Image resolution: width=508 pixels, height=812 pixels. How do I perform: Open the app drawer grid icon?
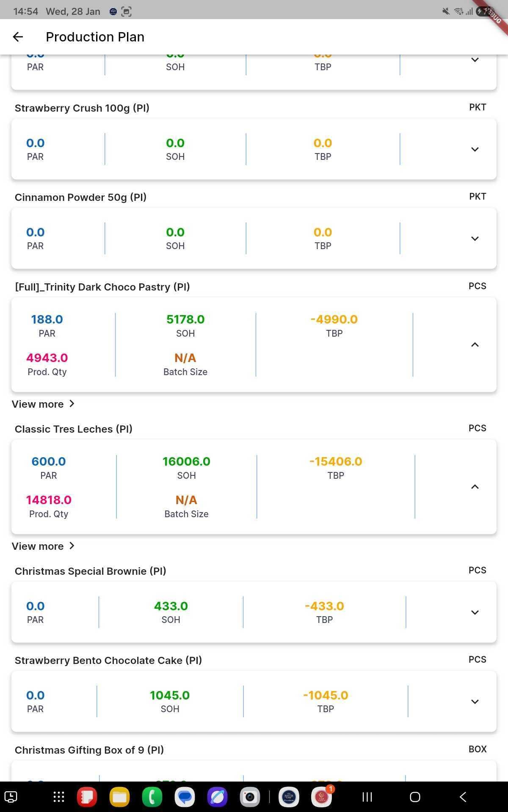click(58, 797)
